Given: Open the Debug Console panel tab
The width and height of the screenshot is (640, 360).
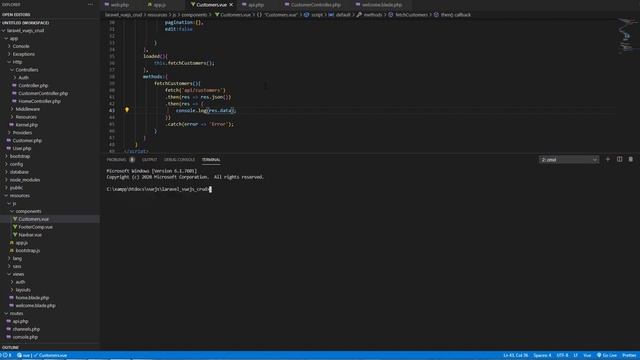Looking at the screenshot, I should click(x=179, y=160).
